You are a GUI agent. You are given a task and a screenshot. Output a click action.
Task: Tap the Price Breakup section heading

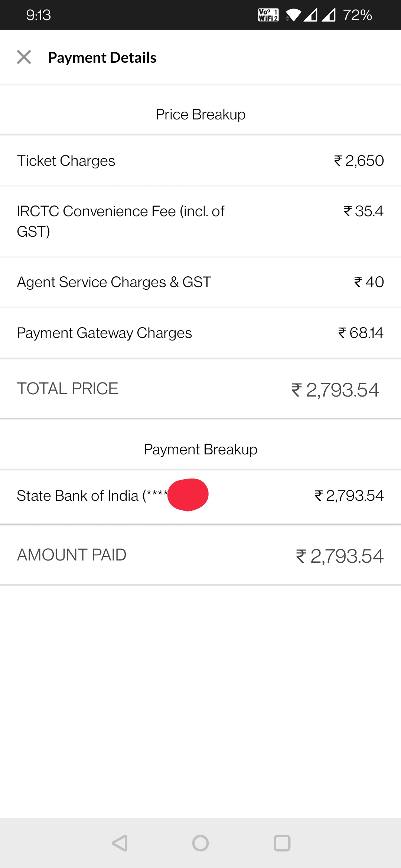click(x=200, y=115)
